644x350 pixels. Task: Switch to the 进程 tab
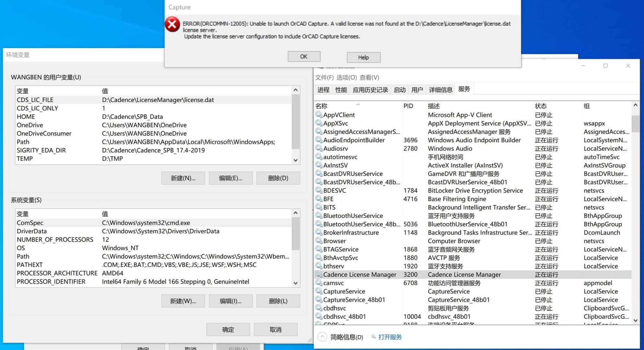(323, 90)
